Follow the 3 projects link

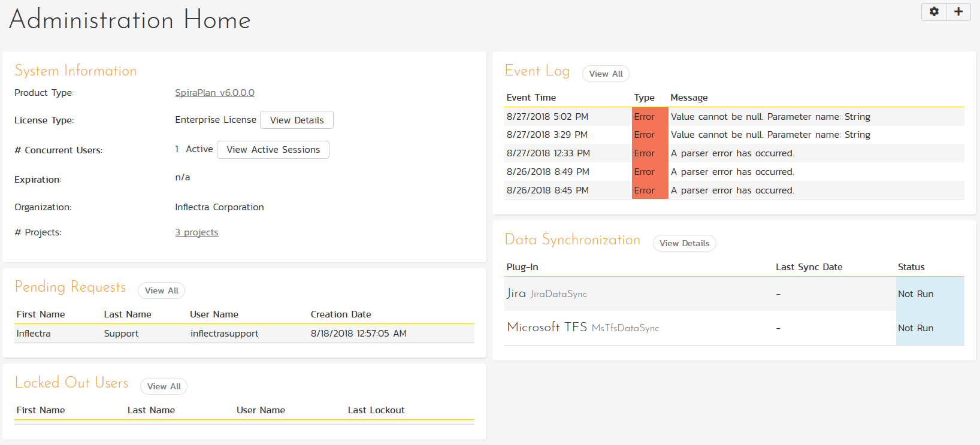196,232
